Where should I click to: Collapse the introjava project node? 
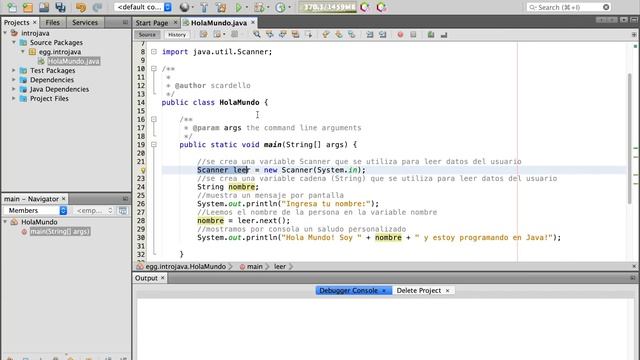tap(5, 33)
